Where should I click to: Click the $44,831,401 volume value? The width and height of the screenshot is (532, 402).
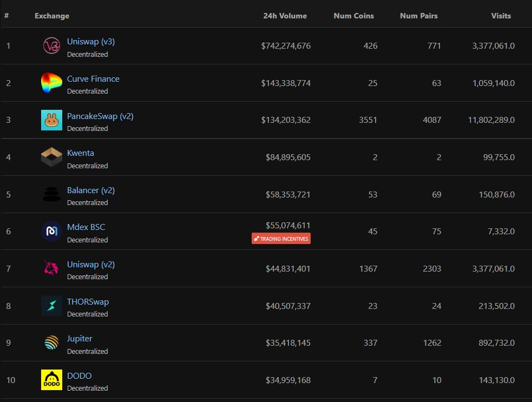click(288, 269)
